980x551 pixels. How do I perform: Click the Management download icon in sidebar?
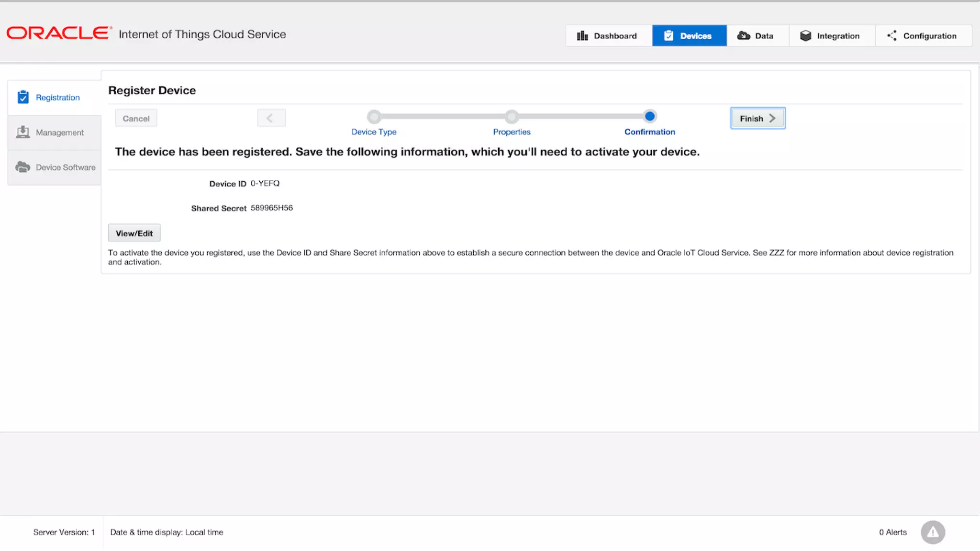click(22, 132)
